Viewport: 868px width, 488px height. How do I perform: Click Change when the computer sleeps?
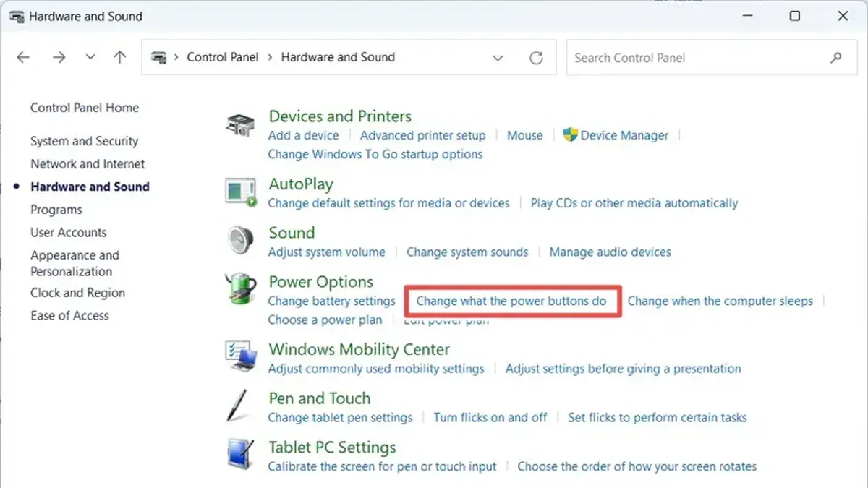pos(720,301)
